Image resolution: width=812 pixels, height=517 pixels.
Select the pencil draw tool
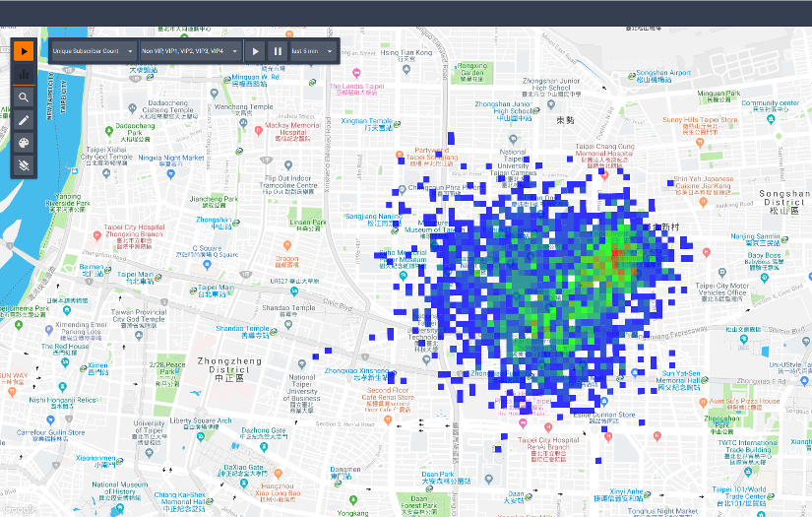click(x=24, y=120)
